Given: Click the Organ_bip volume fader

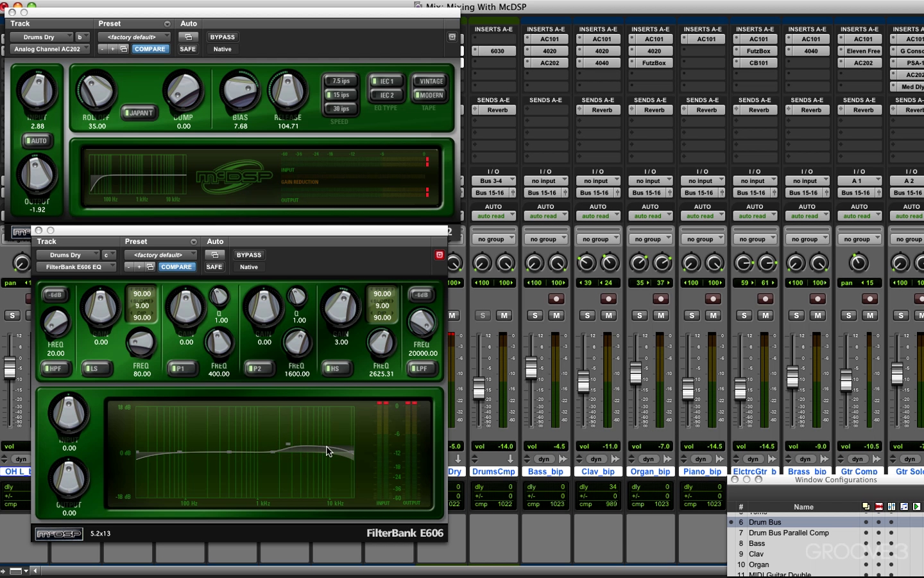Looking at the screenshot, I should (636, 373).
